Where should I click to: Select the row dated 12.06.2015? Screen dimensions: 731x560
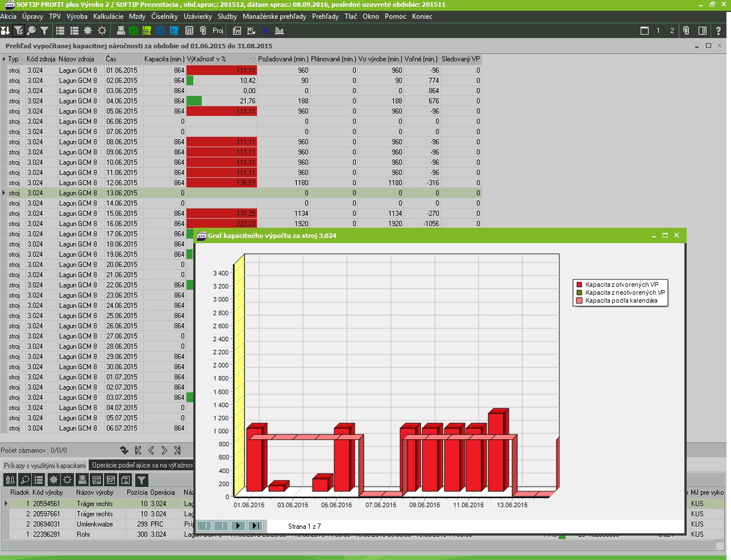122,183
